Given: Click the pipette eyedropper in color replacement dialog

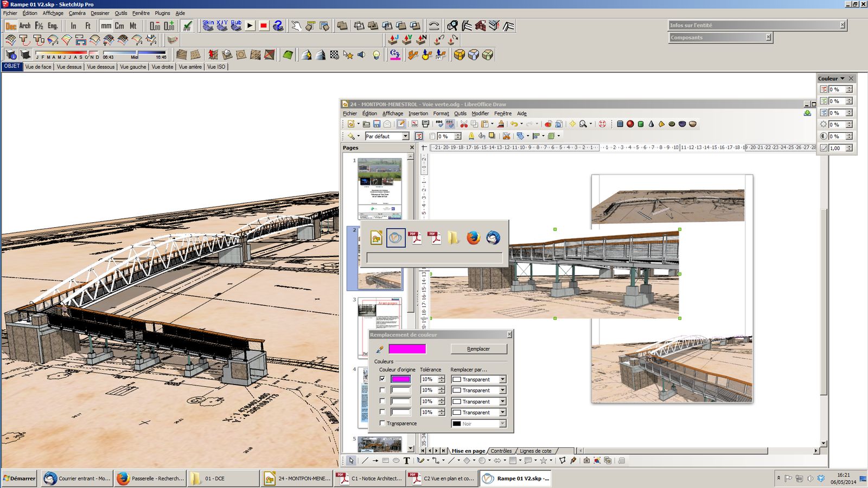Looking at the screenshot, I should coord(380,349).
